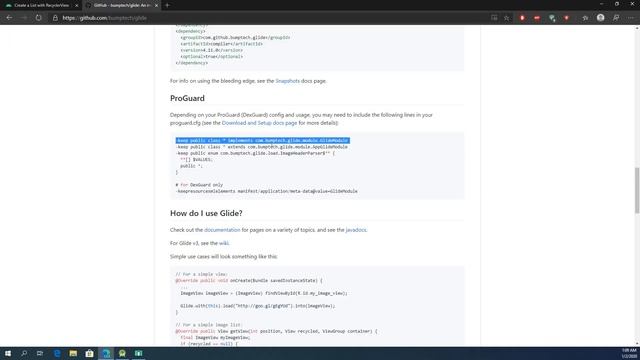The image size is (640, 360).
Task: Click the '-keep public class * extends' AppGlideModule line
Action: (262, 147)
